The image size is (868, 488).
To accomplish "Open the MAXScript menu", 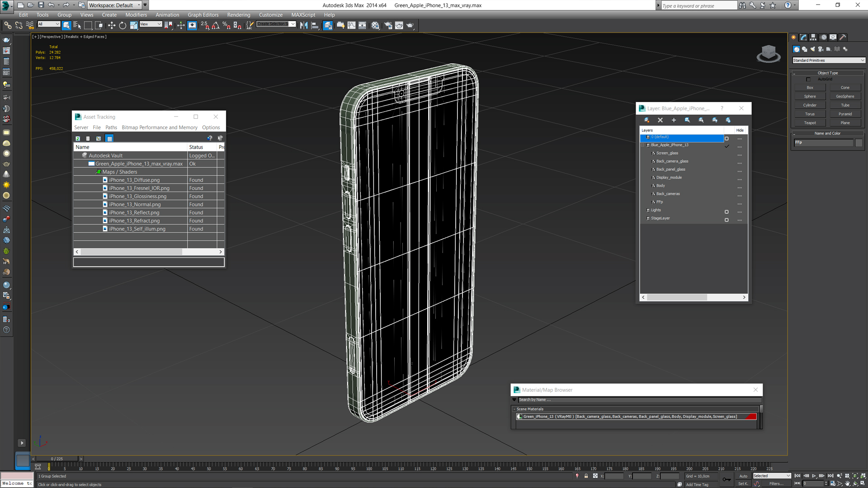I will 303,14.
